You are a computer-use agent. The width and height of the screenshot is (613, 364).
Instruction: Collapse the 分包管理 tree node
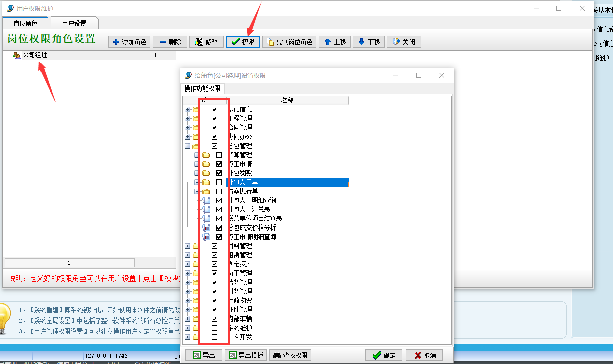[188, 146]
